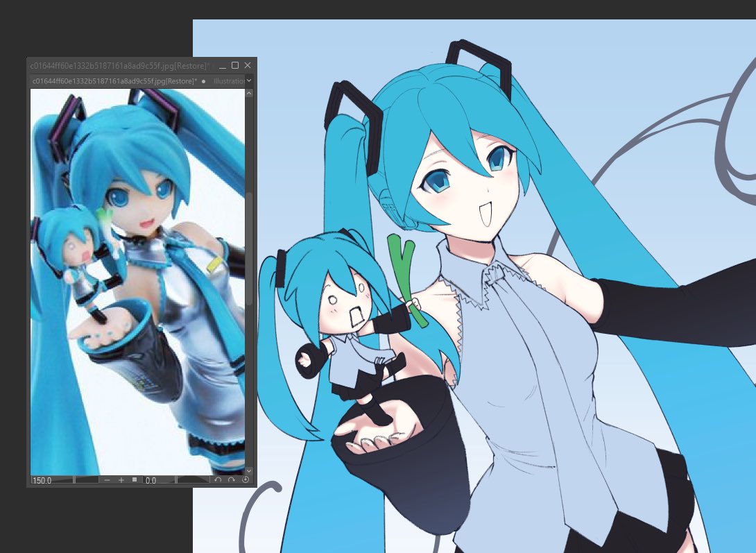Screen dimensions: 756x553
Task: Reset the reference view rotation
Action: pos(246,479)
